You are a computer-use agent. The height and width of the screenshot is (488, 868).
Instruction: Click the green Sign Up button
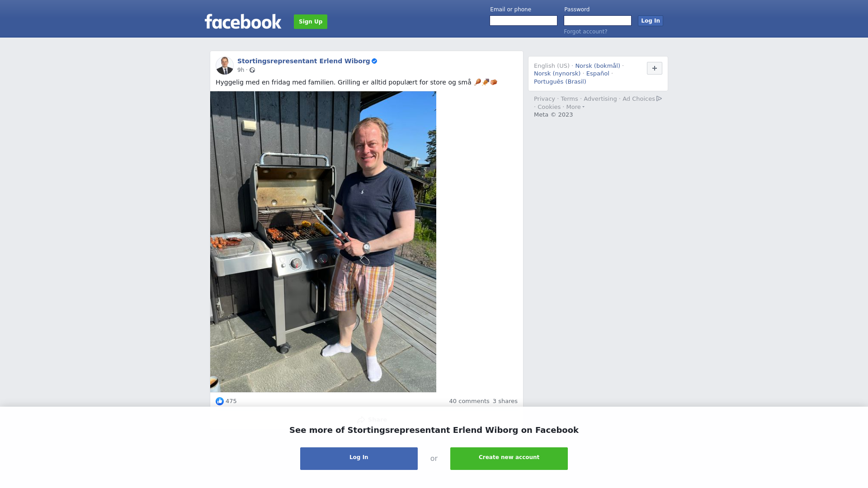click(x=311, y=22)
